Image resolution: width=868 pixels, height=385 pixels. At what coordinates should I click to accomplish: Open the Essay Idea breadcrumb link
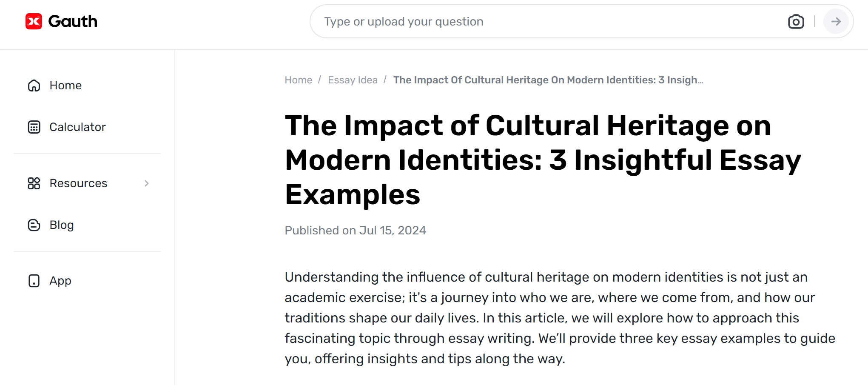pyautogui.click(x=353, y=80)
